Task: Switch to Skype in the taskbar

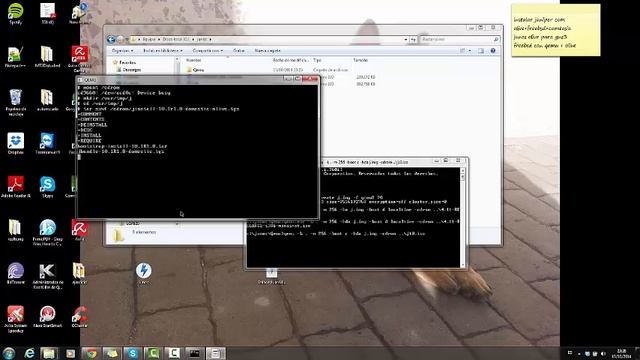Action: (x=133, y=353)
